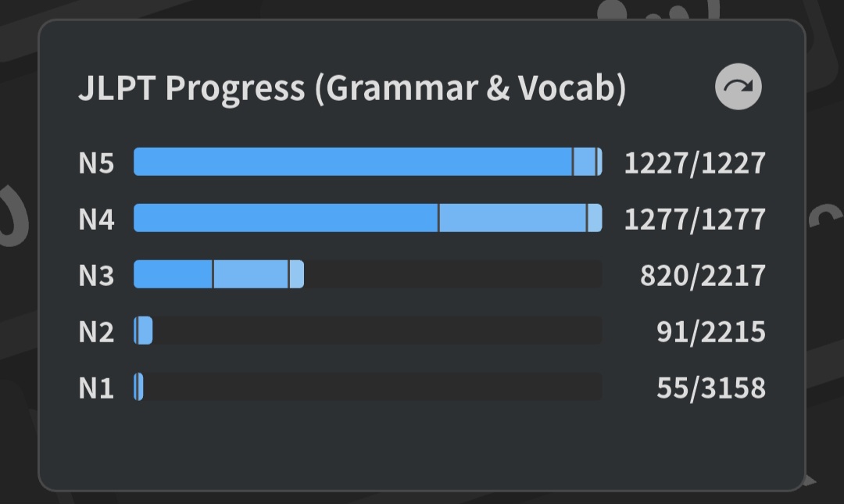Image resolution: width=844 pixels, height=504 pixels.
Task: Select the N5 level label
Action: point(96,163)
